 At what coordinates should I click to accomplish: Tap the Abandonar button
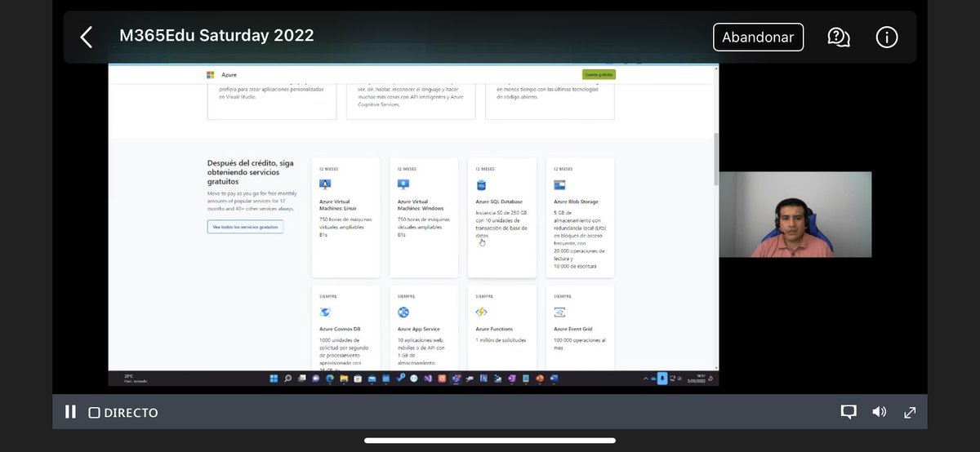(758, 38)
